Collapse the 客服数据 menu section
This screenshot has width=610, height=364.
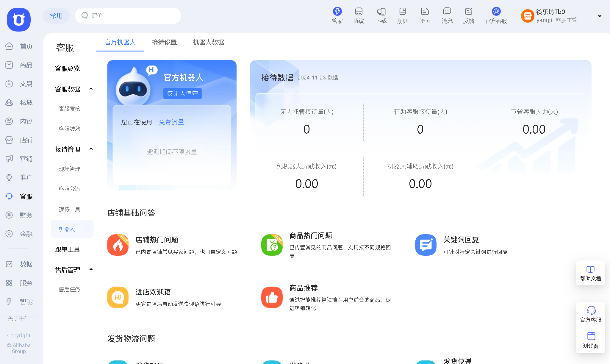point(91,89)
